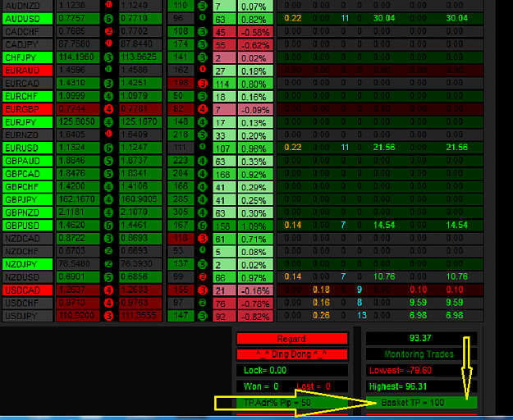Click the green 3 circle beside USDJPY range 147

(203, 316)
